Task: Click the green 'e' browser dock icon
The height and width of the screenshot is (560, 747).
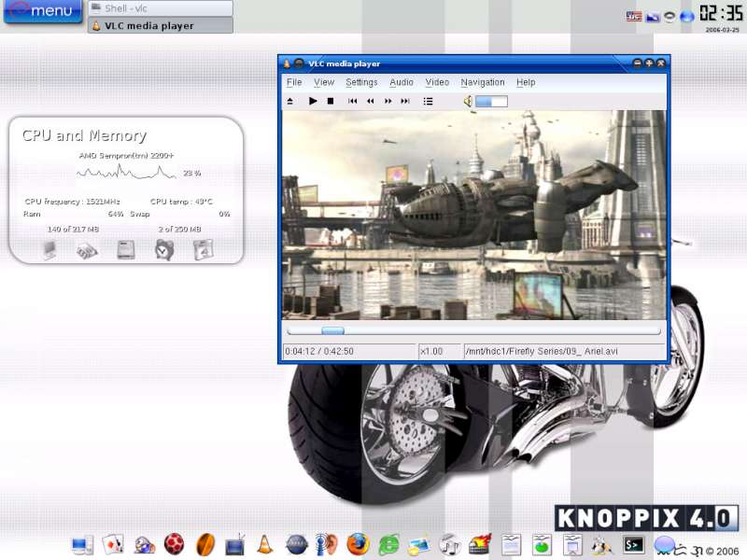Action: tap(388, 545)
